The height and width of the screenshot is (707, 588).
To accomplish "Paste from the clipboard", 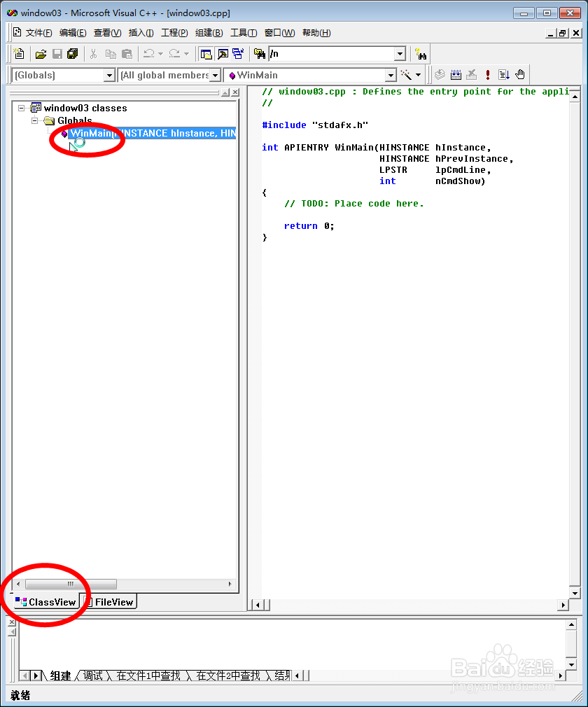I will [x=126, y=54].
